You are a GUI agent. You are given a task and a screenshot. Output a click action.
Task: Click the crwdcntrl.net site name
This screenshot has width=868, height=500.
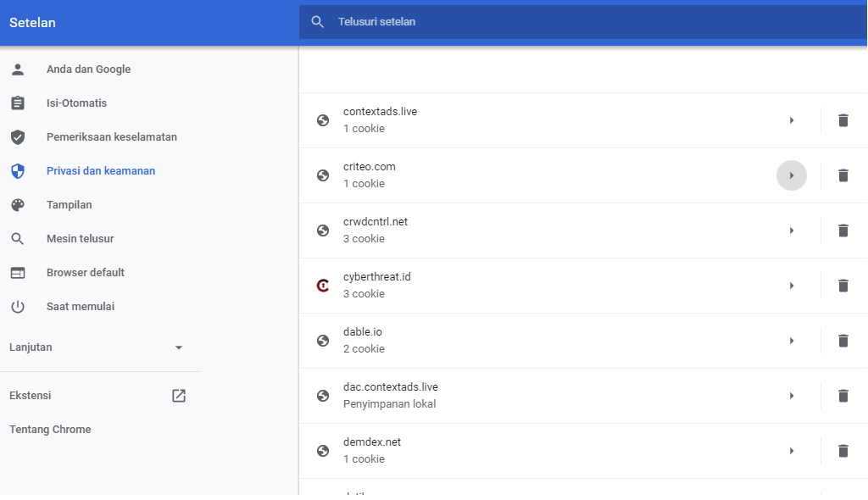click(376, 221)
